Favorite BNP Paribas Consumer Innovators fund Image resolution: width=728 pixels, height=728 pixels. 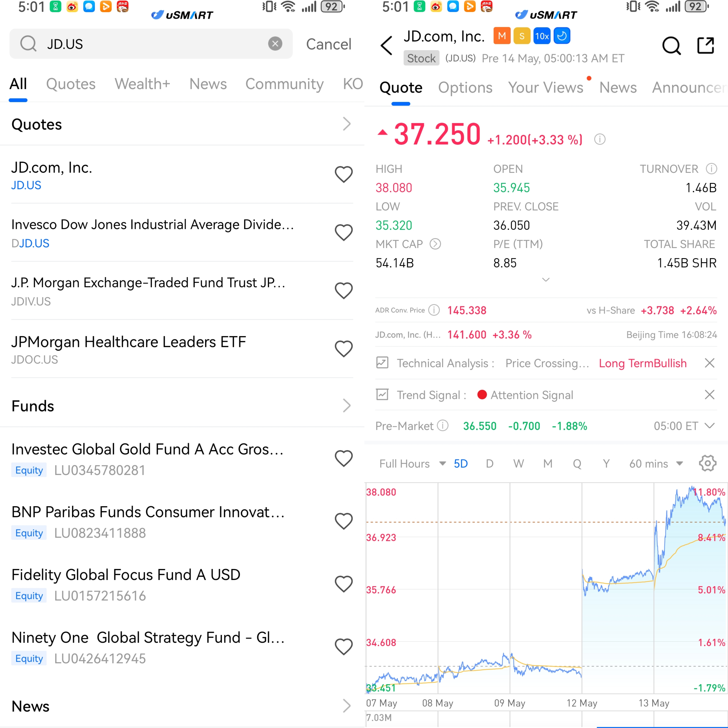[x=344, y=521]
